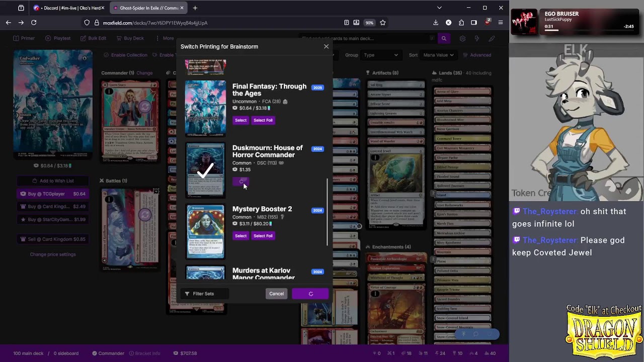Switch to the Discord browser tab
The width and height of the screenshot is (644, 362).
click(69, 8)
